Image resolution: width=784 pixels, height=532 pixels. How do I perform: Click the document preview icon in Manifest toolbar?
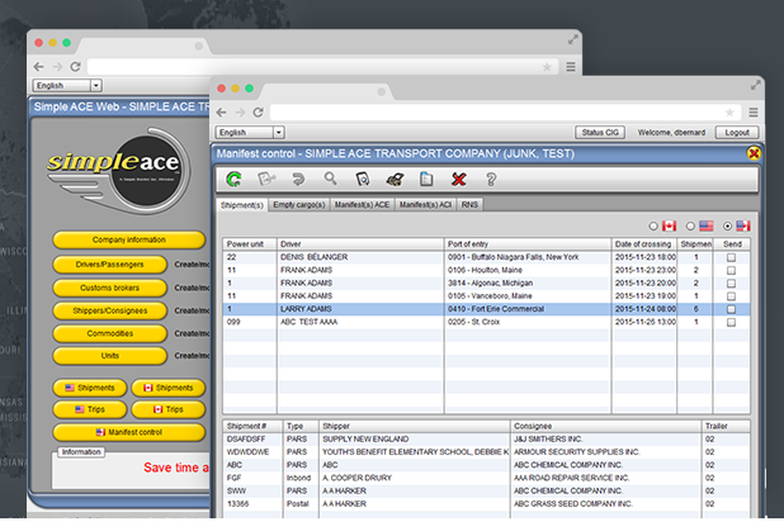click(x=362, y=179)
